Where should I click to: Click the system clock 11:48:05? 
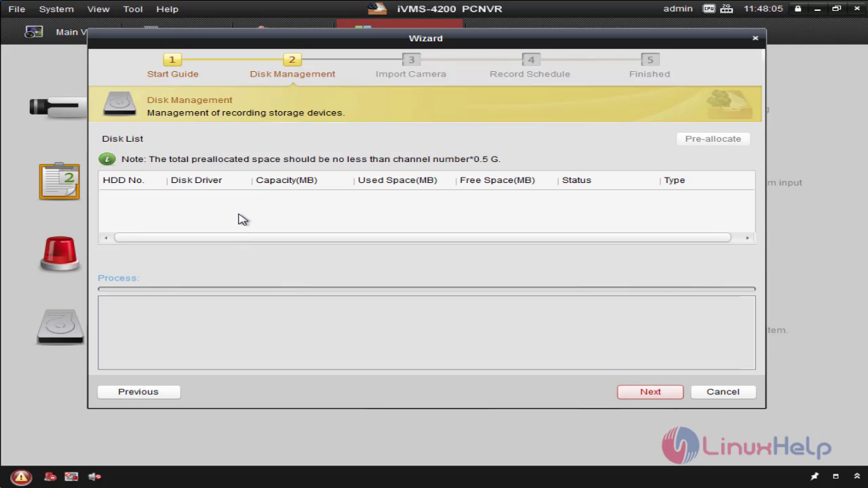763,9
